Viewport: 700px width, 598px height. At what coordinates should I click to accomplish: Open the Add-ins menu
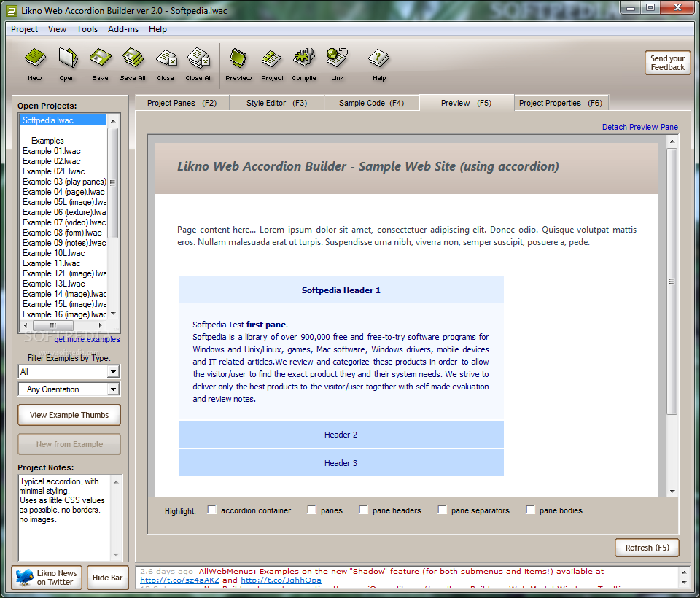[123, 29]
